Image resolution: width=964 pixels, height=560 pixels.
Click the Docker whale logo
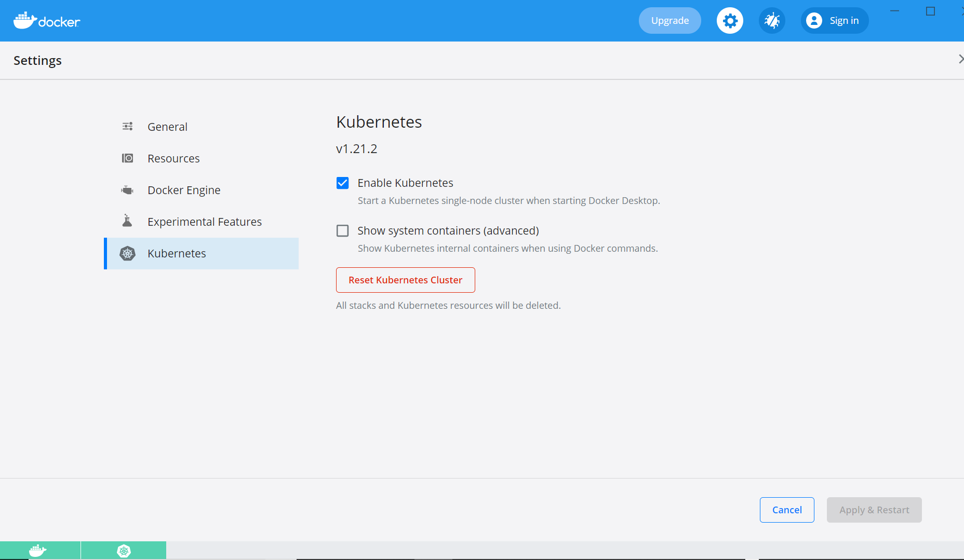tap(47, 21)
